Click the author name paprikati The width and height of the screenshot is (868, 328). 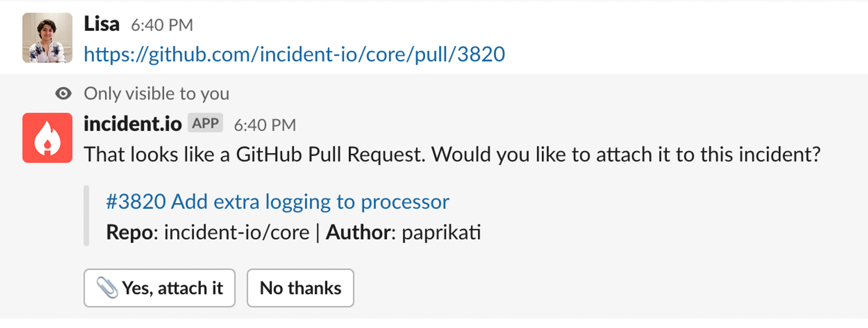[441, 233]
